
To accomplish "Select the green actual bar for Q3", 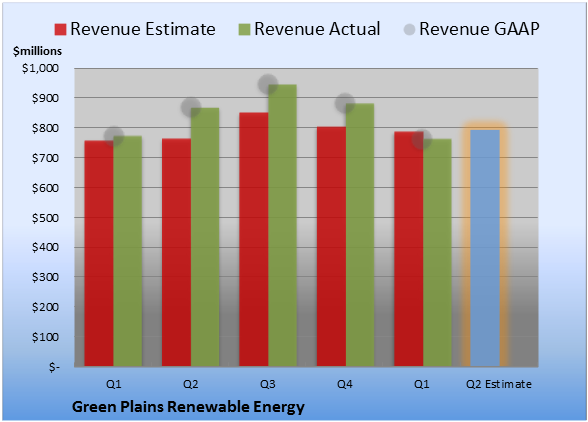I will coord(282,225).
